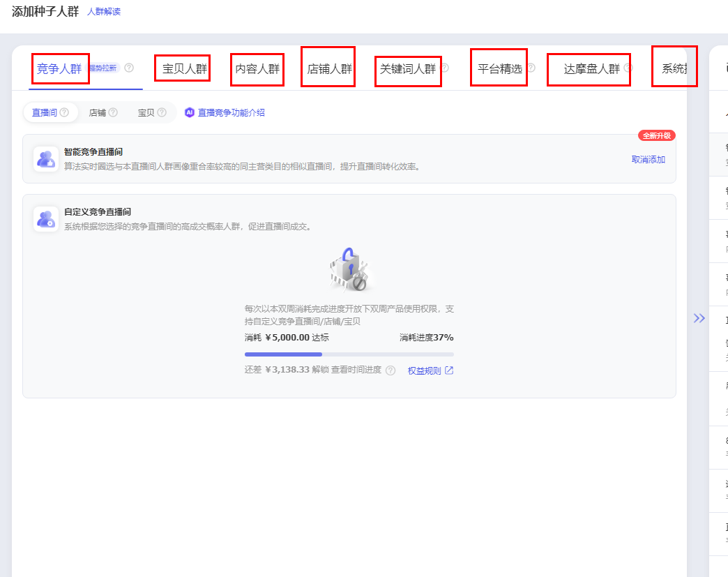Switch to the 宝贝 sub-option pill

152,112
